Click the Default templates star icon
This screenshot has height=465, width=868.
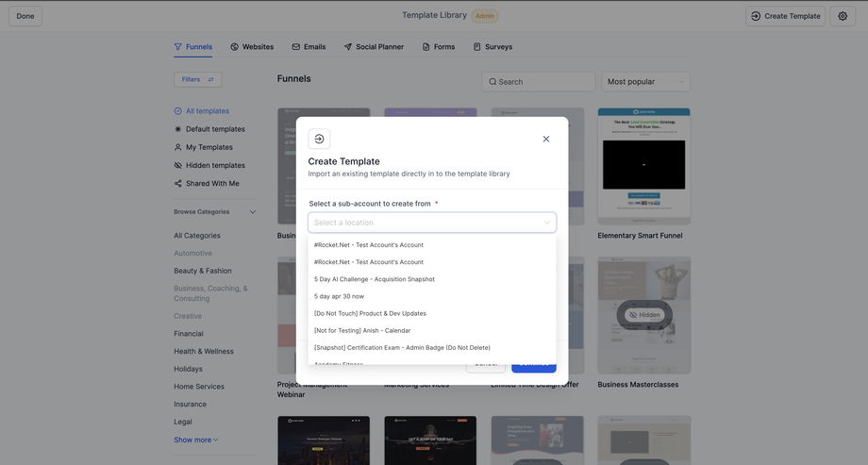[177, 129]
